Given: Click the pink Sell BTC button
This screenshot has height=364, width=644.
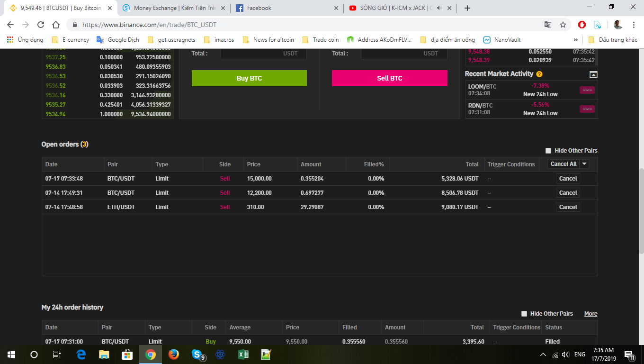Looking at the screenshot, I should click(390, 78).
